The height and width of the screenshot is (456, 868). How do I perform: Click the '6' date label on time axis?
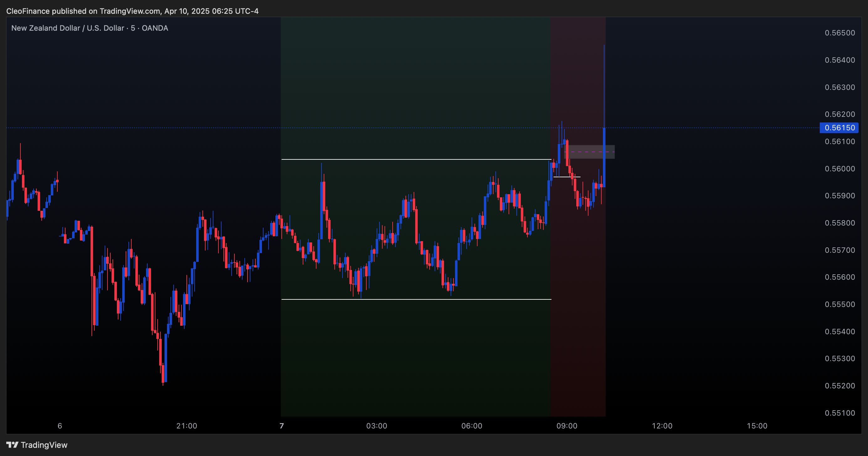(60, 426)
